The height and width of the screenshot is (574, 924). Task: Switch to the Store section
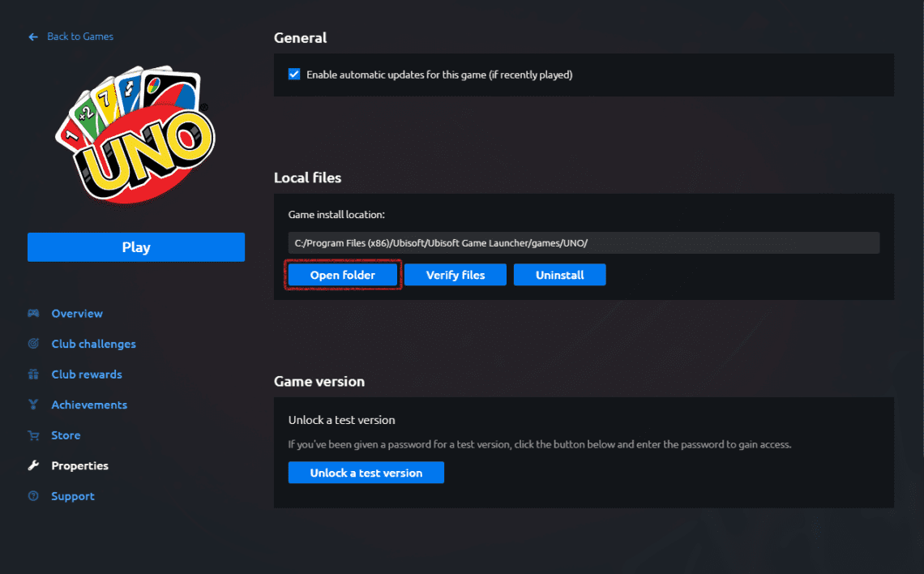point(66,435)
